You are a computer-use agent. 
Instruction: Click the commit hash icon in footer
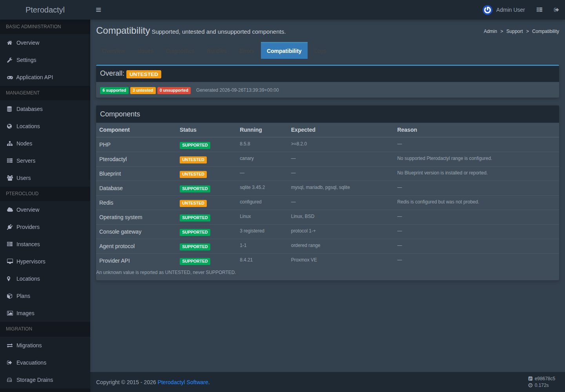point(530,379)
